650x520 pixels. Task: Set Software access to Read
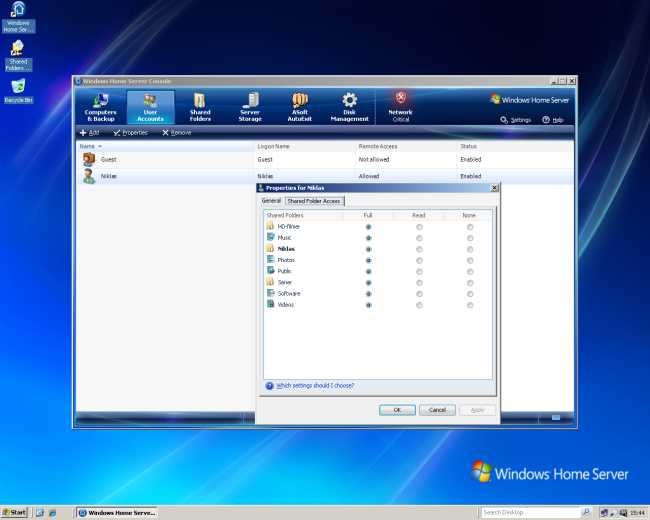[x=419, y=294]
